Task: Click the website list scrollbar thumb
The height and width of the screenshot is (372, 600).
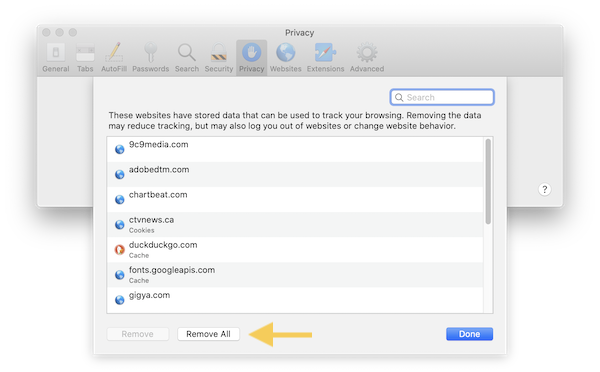Action: (x=488, y=181)
